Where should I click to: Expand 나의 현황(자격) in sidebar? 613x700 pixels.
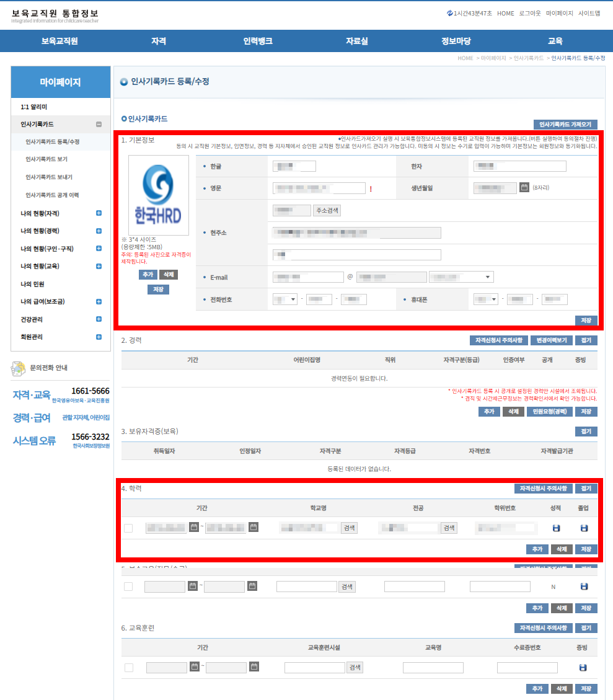click(x=99, y=213)
